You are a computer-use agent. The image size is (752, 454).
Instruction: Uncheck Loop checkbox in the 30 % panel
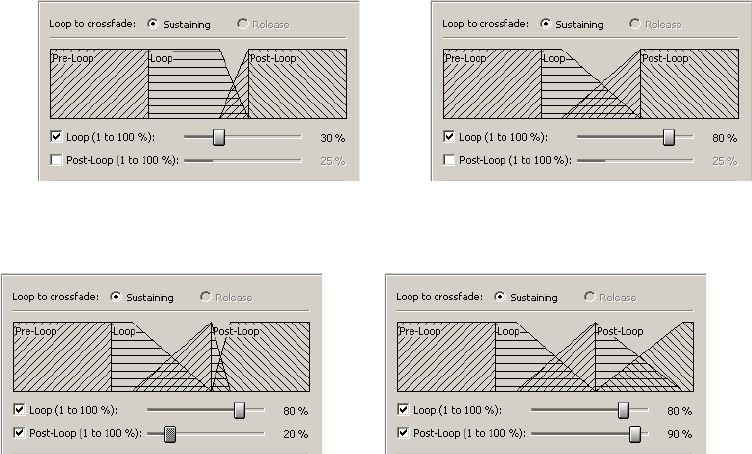56,137
